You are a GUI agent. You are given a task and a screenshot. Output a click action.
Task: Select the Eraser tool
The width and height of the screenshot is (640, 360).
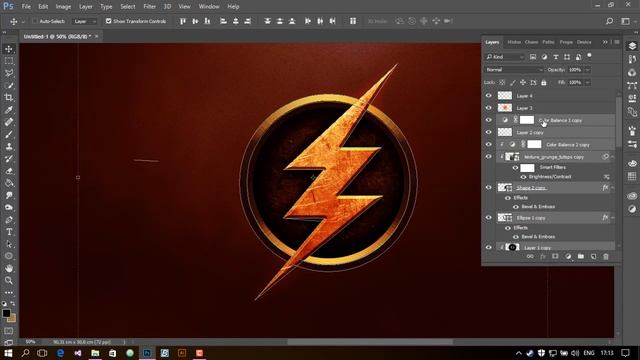9,171
